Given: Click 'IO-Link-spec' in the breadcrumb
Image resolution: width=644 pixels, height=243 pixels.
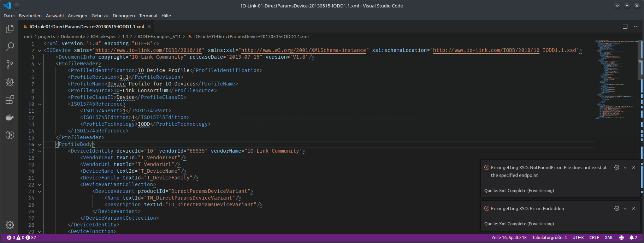Looking at the screenshot, I should [x=104, y=36].
